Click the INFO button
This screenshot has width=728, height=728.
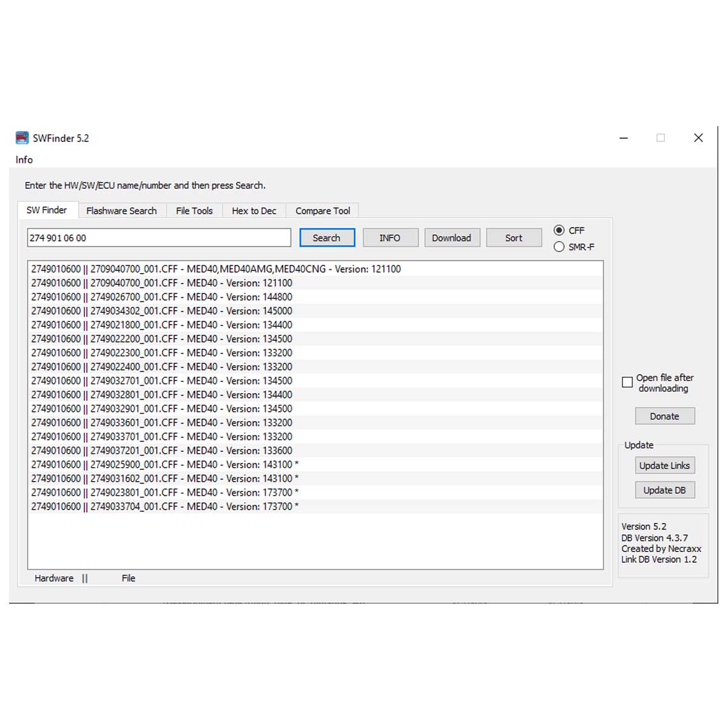tap(390, 237)
